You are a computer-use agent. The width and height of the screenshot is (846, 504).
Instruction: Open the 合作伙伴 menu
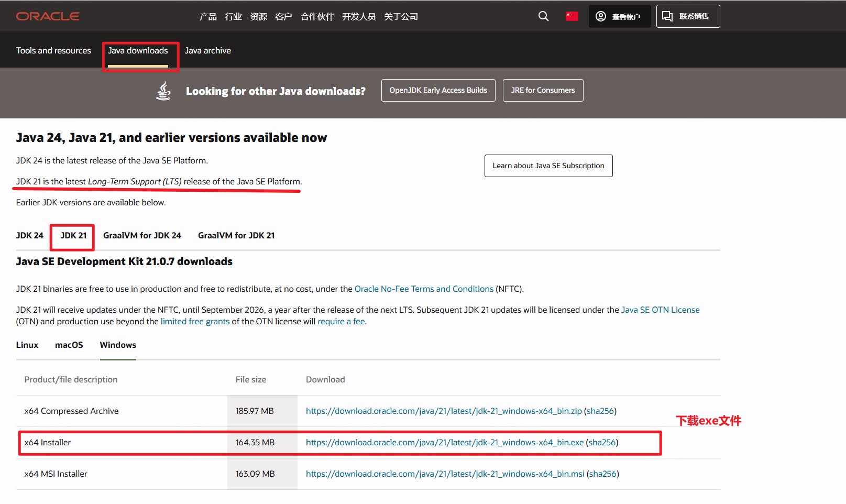pos(317,17)
